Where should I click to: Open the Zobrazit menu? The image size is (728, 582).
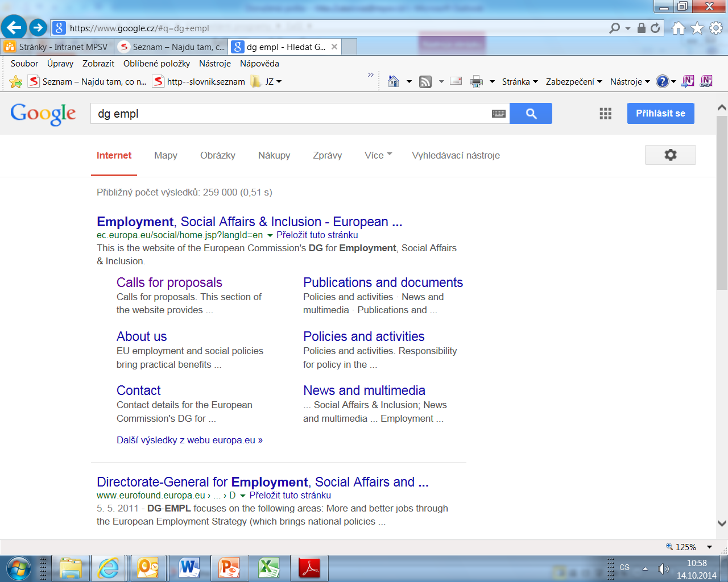pyautogui.click(x=98, y=64)
